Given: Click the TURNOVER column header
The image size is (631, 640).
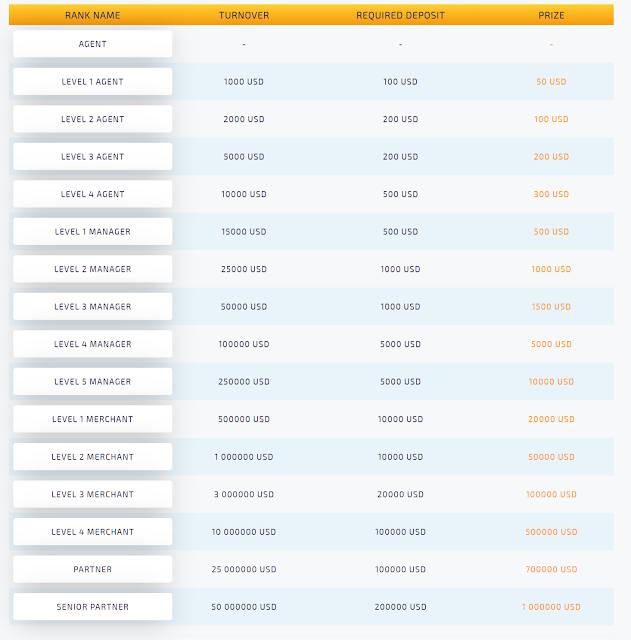Looking at the screenshot, I should [244, 16].
